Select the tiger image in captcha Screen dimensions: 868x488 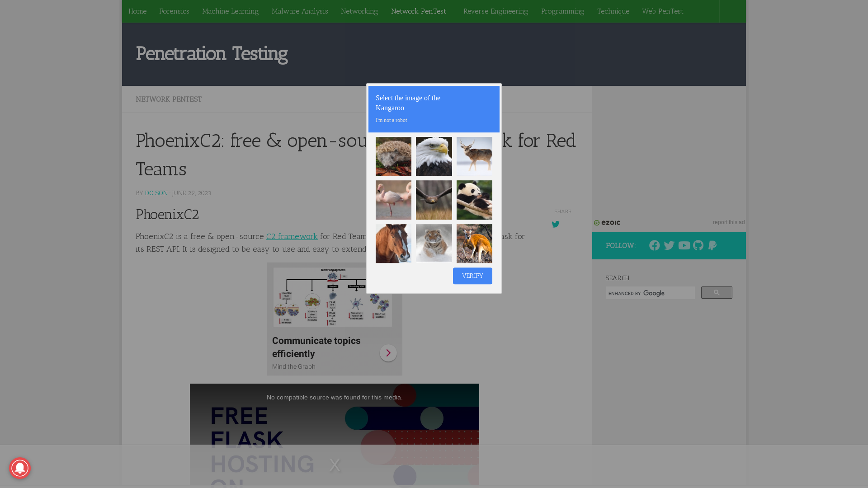tap(434, 244)
